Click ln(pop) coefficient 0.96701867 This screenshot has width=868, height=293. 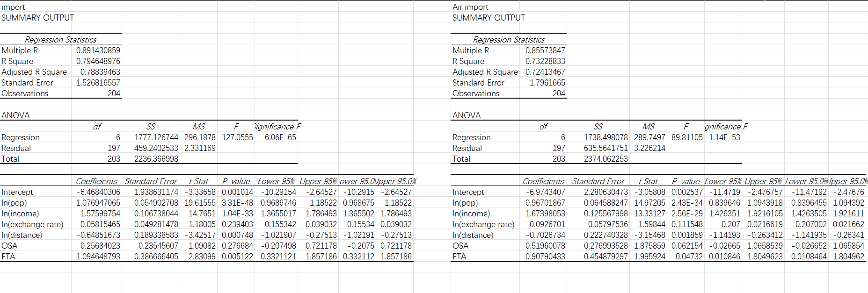545,203
